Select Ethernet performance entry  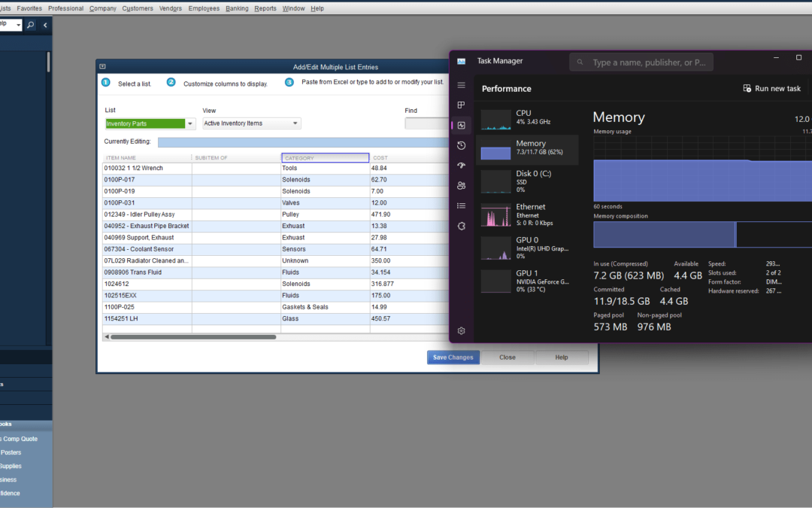tap(527, 214)
